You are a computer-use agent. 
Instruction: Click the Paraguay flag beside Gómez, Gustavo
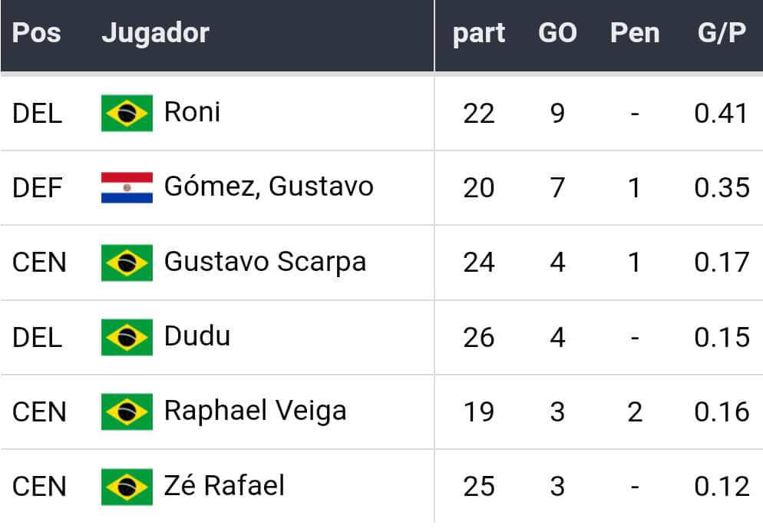(127, 187)
